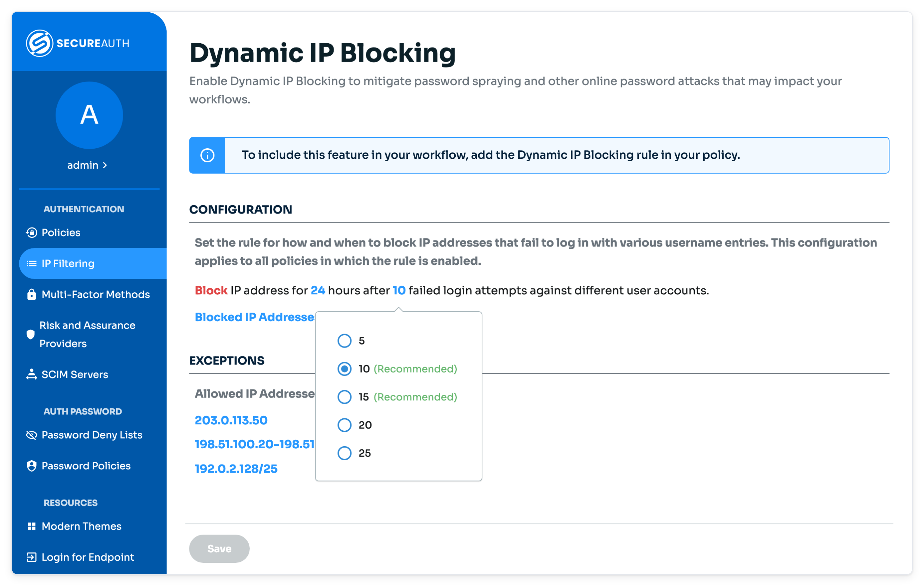Click the SCIM Servers person icon
924x586 pixels.
[x=31, y=375]
